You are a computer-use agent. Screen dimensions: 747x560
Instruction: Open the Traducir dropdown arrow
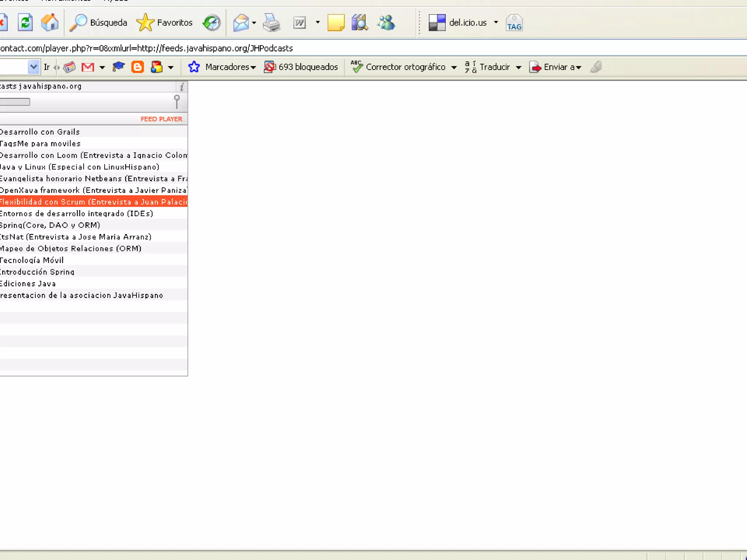tap(518, 67)
